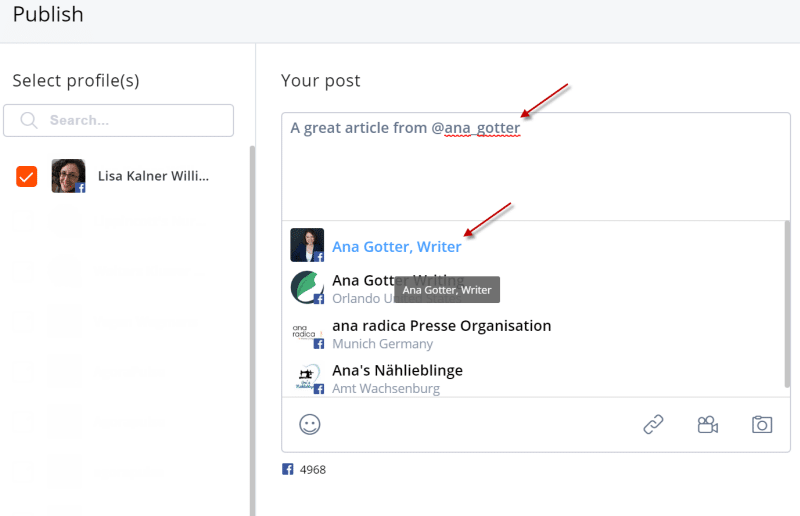Screen dimensions: 800x516
Task: Click the Facebook character count icon
Action: click(x=287, y=469)
